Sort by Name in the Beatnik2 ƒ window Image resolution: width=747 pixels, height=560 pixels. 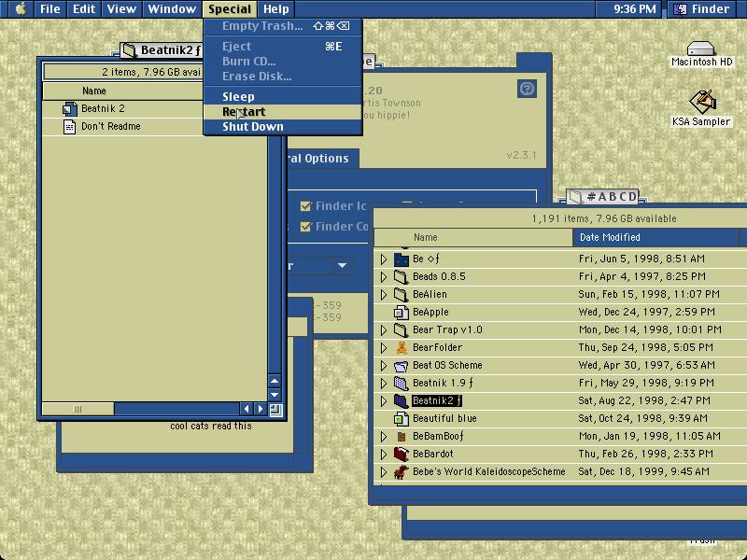122,91
